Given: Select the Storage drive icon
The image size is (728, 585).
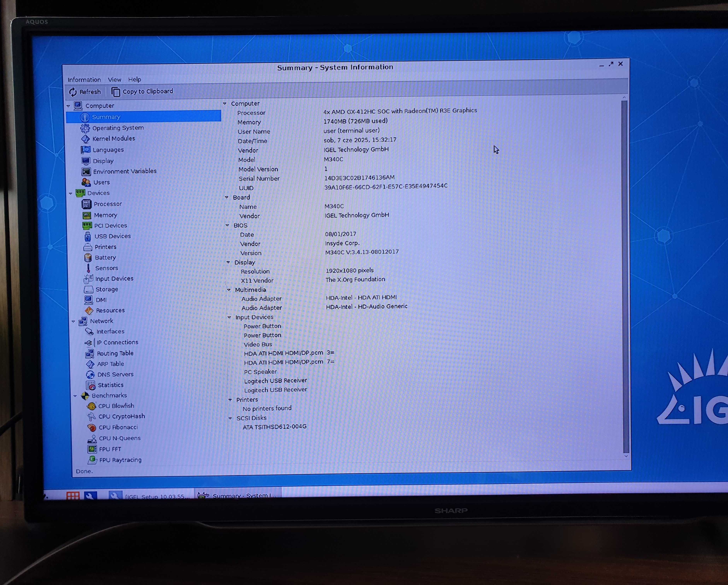Looking at the screenshot, I should 88,289.
